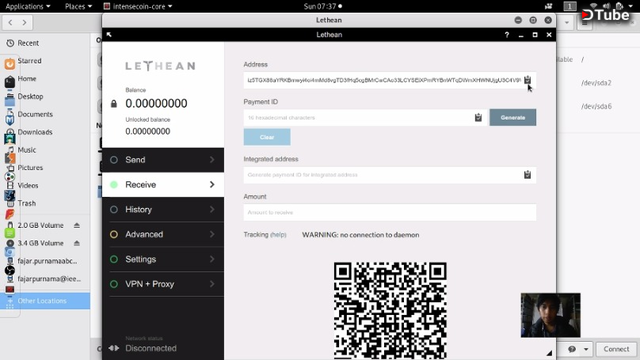Click the Address field

(x=390, y=80)
